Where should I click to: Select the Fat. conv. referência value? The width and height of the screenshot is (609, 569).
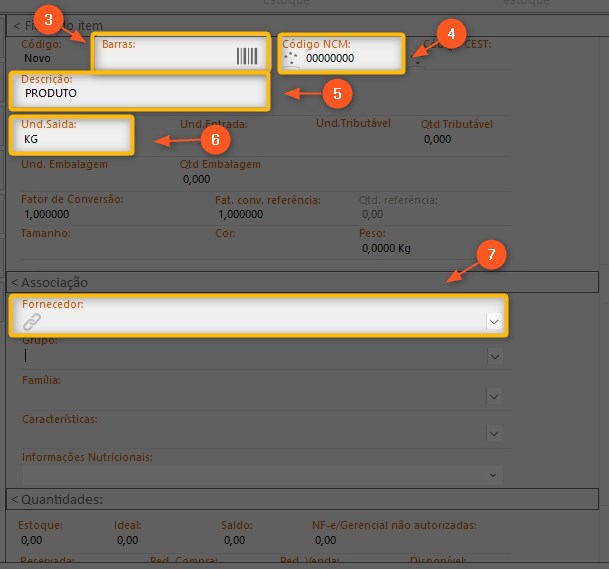[241, 214]
